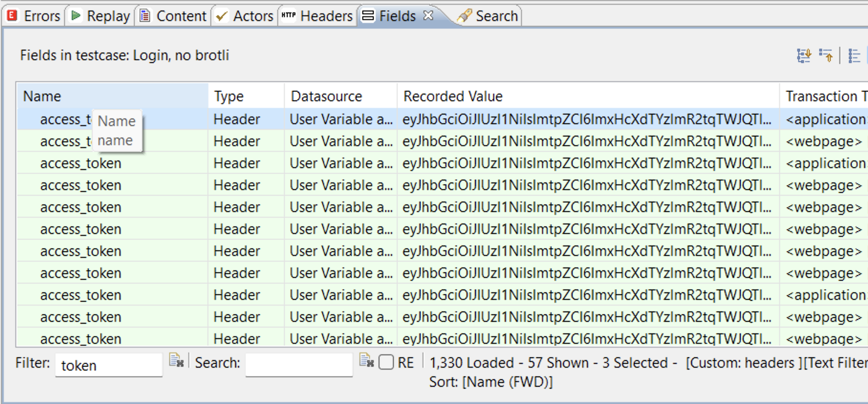Switch to the Search tab
The height and width of the screenshot is (404, 868).
coord(488,16)
